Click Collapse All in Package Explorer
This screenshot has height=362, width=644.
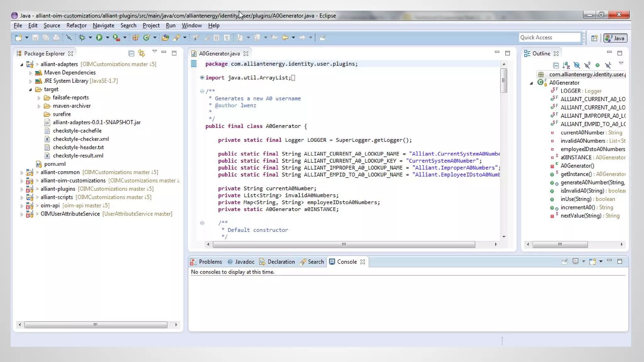tap(131, 53)
